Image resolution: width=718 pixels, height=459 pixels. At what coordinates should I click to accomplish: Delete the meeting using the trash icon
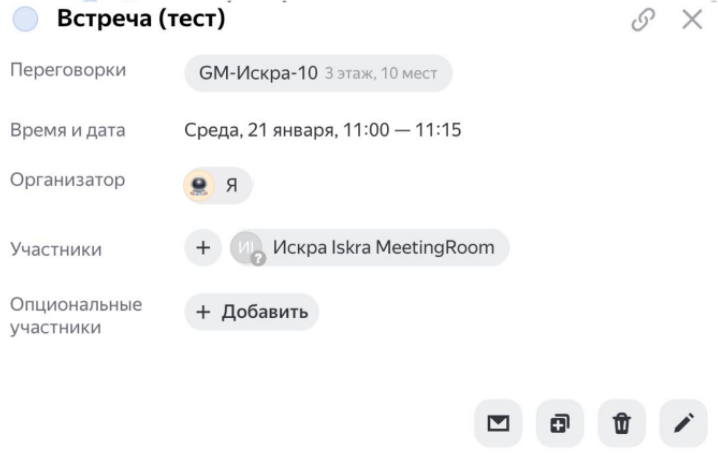621,425
